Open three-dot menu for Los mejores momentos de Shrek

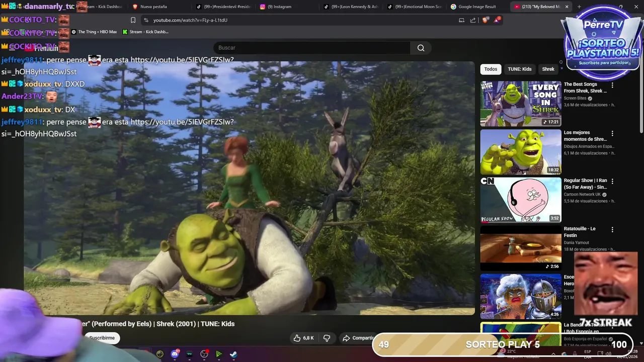click(x=612, y=133)
